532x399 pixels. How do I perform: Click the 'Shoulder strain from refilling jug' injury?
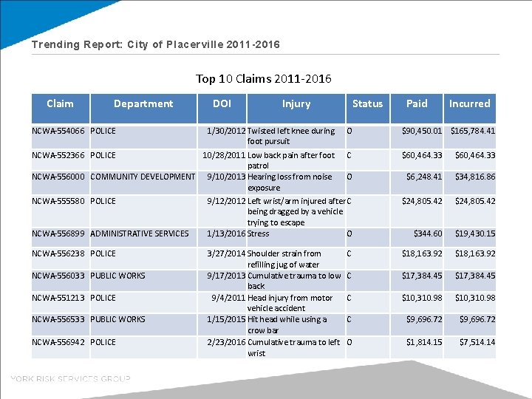tap(284, 259)
